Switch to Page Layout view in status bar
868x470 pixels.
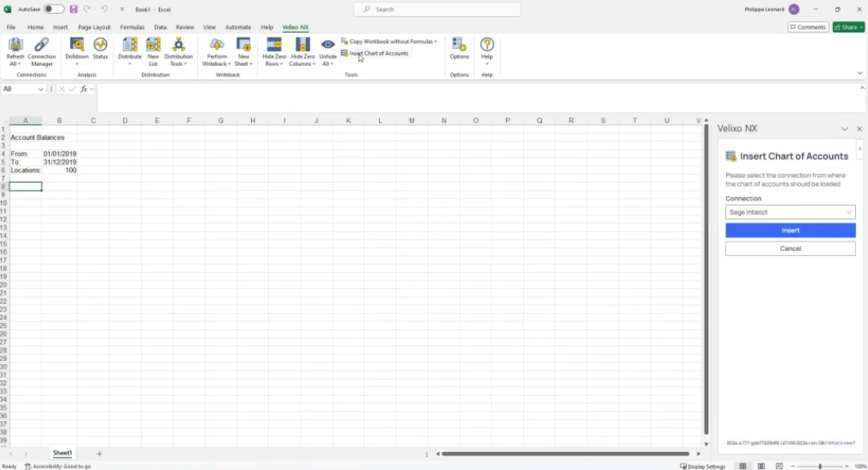coord(761,466)
